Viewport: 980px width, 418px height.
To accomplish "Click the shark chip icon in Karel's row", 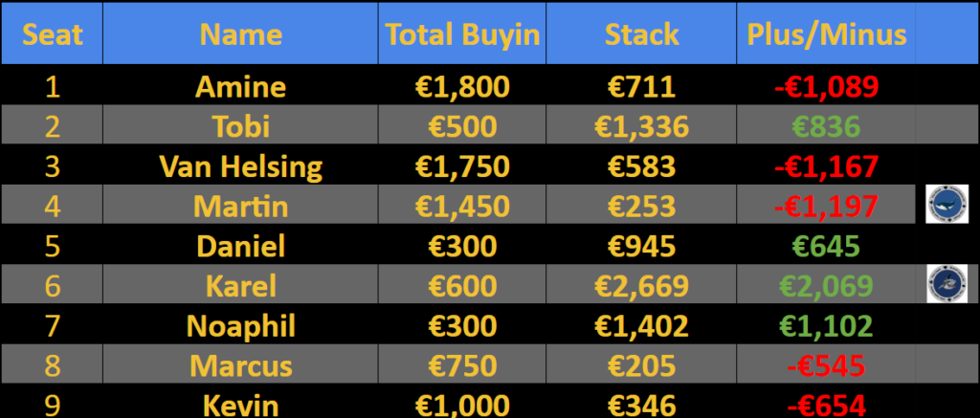I will tap(947, 285).
